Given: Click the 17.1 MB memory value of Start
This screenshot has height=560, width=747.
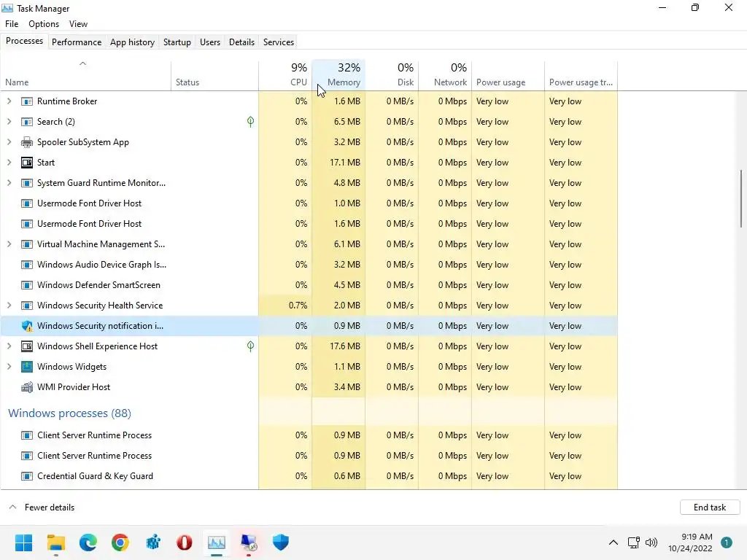Looking at the screenshot, I should [345, 163].
